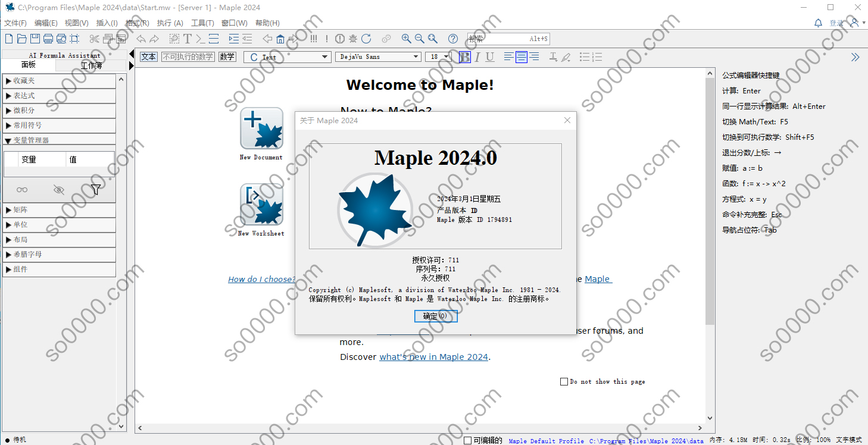
Task: Click the New Document maple leaf icon
Action: 261,128
